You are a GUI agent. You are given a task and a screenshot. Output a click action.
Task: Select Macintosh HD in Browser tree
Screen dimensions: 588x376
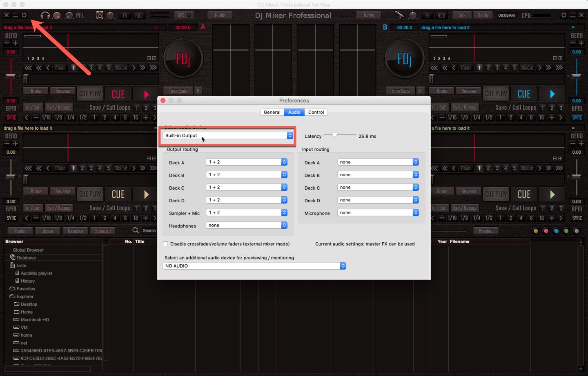[x=35, y=320]
